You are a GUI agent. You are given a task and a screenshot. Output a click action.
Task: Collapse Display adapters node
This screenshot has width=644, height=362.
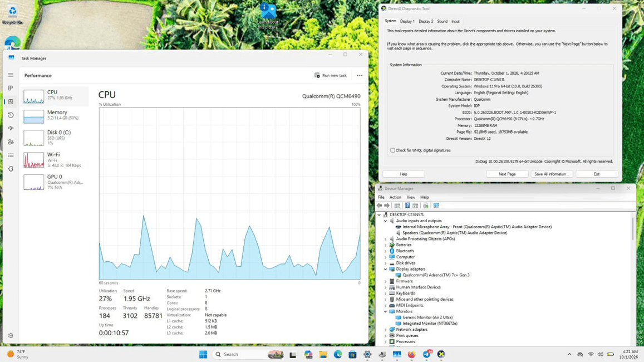point(386,269)
